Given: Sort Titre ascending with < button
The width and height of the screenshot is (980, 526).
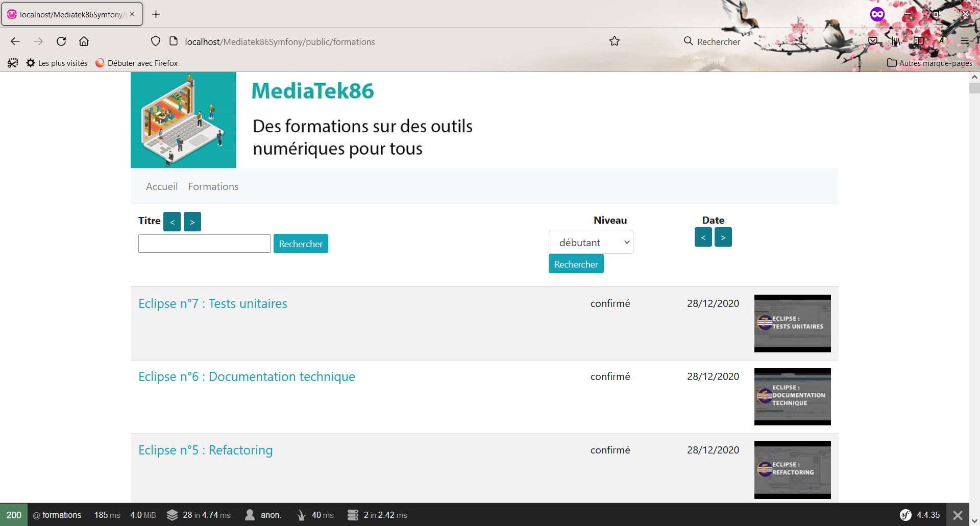Looking at the screenshot, I should pyautogui.click(x=172, y=222).
